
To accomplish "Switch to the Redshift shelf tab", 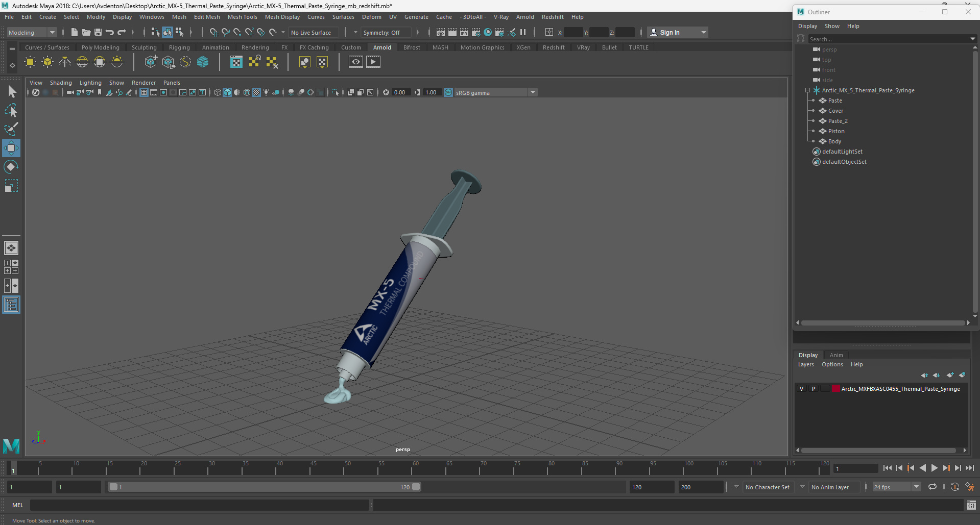I will (x=554, y=47).
